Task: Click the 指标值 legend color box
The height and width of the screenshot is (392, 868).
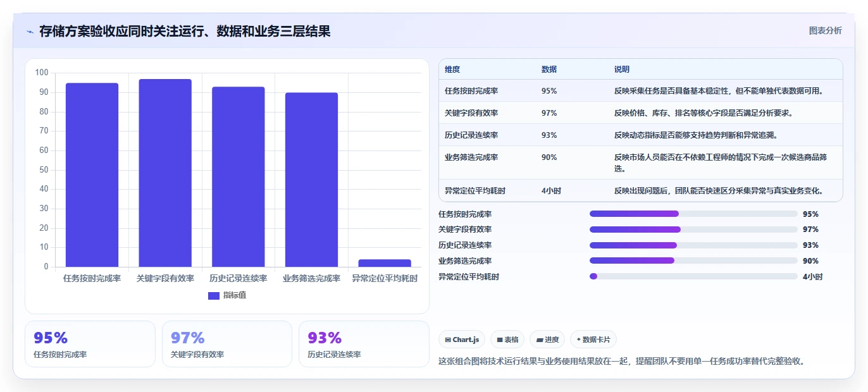Action: 214,295
